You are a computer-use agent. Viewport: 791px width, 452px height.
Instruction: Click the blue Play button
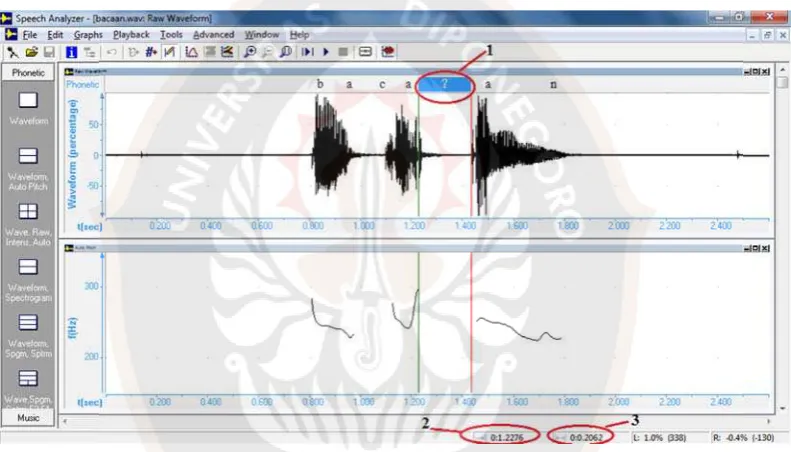pyautogui.click(x=326, y=52)
